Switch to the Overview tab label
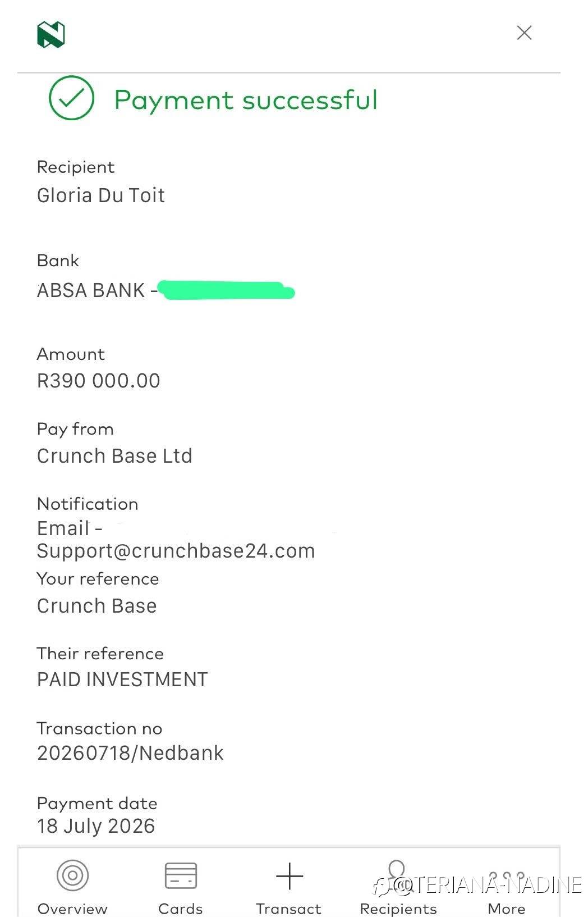 72,908
